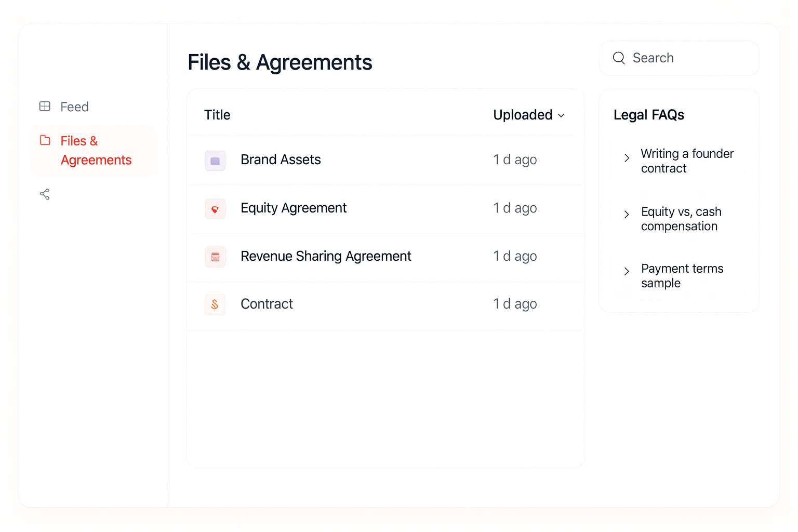This screenshot has width=798, height=532.
Task: Open the Contract file entry
Action: (x=267, y=304)
